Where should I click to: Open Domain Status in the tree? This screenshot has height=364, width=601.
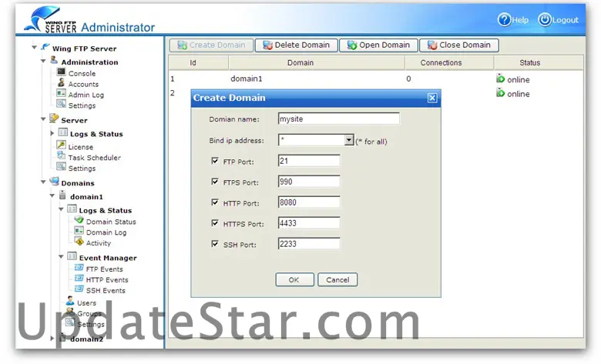[x=111, y=222]
